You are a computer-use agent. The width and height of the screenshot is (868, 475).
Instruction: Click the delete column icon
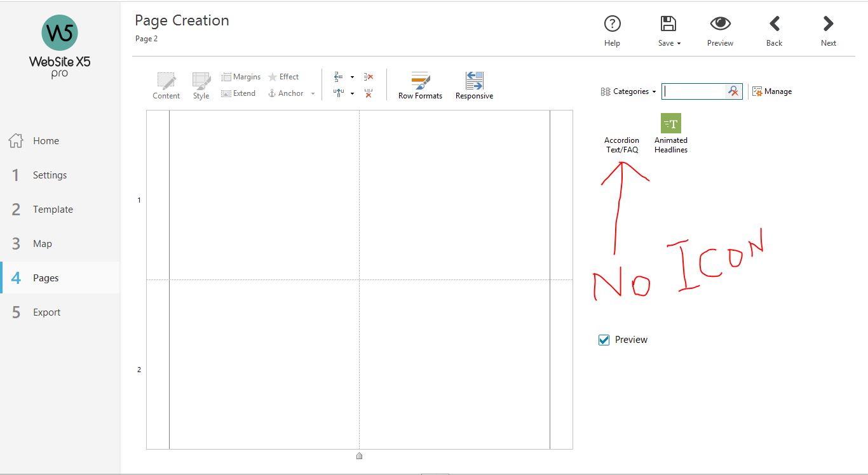click(369, 93)
